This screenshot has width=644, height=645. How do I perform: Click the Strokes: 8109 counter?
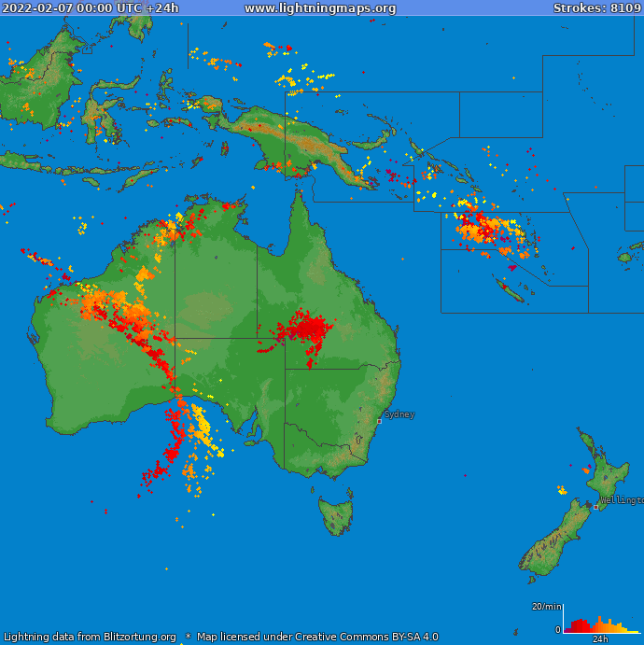coord(597,7)
